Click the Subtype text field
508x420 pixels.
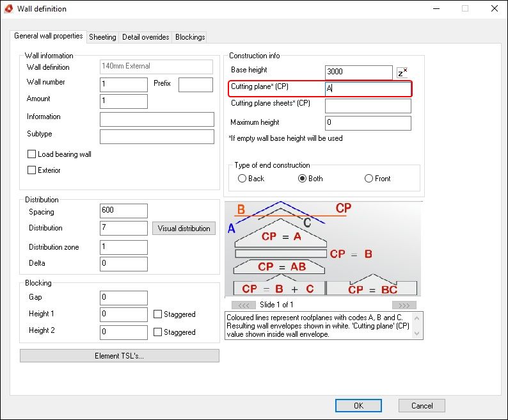pos(157,136)
